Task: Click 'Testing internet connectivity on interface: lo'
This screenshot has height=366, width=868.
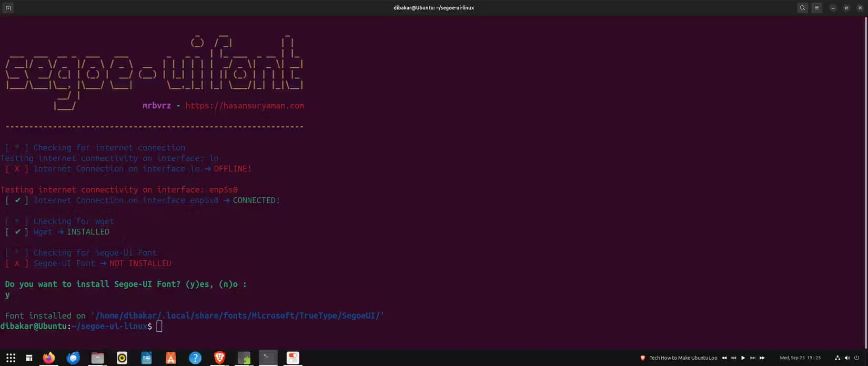Action: pyautogui.click(x=109, y=158)
